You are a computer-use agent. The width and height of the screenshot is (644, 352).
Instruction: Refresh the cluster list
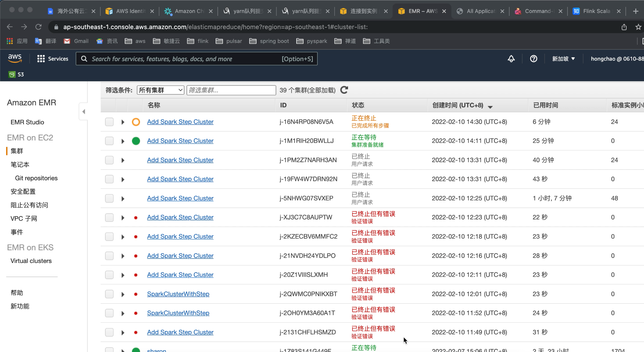tap(344, 90)
